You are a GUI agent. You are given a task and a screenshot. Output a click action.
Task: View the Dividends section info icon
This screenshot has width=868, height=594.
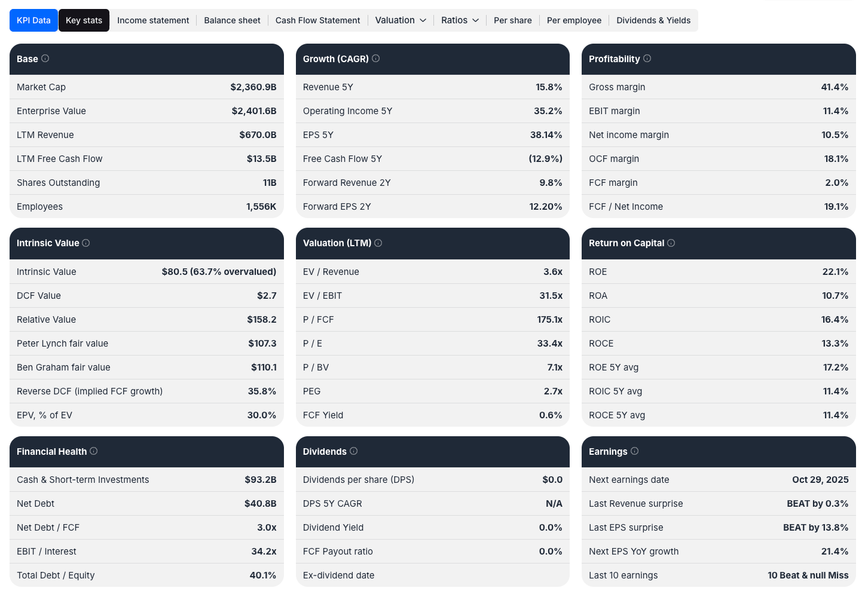(x=353, y=452)
